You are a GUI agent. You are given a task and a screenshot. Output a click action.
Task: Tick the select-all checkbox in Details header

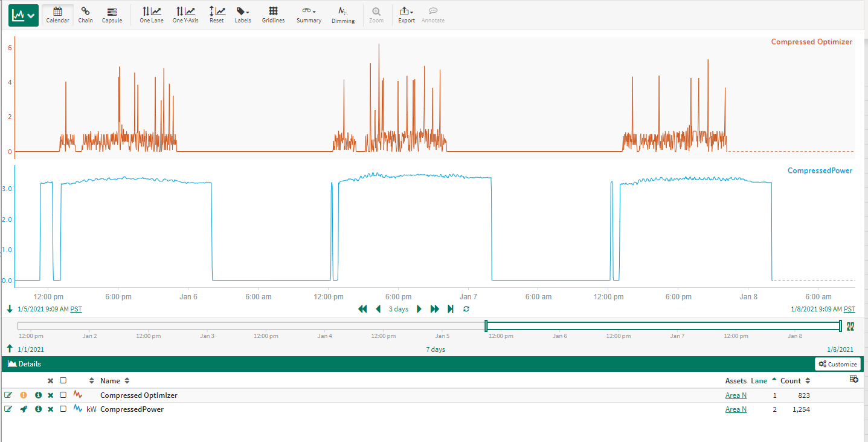63,381
